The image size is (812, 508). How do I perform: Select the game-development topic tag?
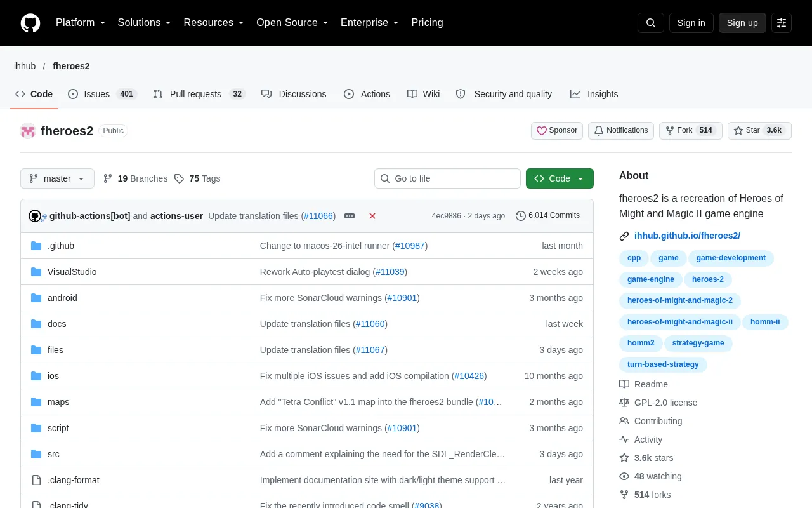[x=731, y=258]
